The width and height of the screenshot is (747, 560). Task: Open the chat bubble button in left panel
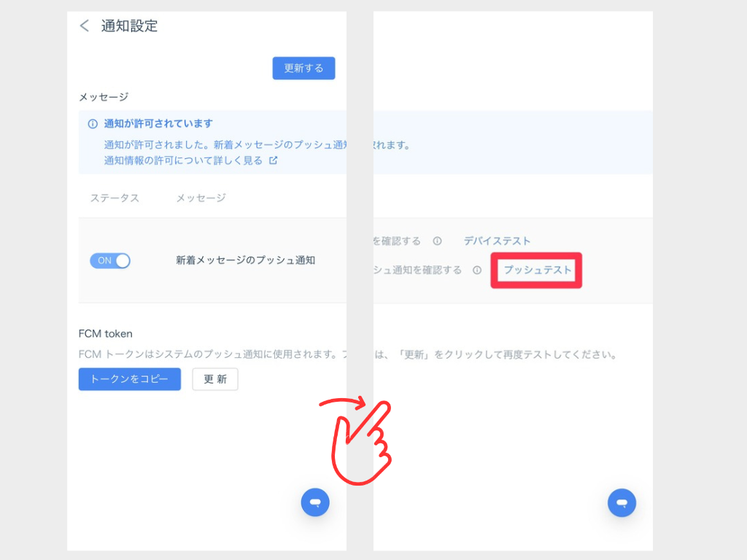click(315, 502)
